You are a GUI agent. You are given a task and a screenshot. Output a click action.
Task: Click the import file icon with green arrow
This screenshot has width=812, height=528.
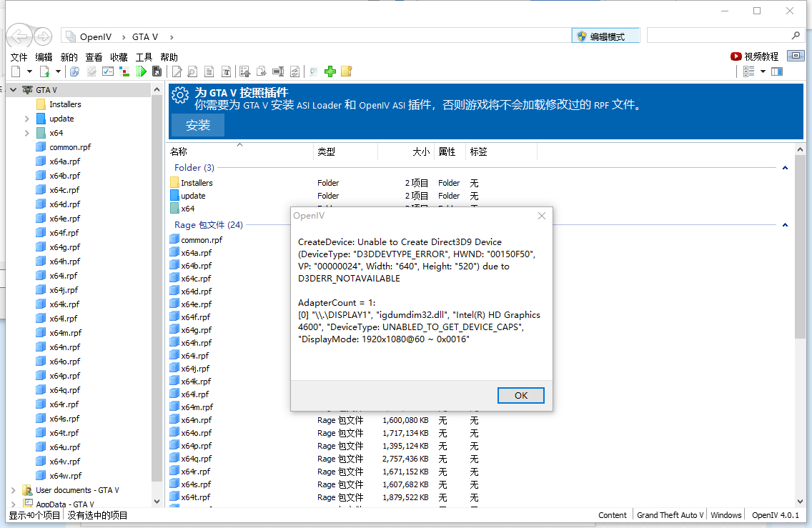tap(44, 71)
